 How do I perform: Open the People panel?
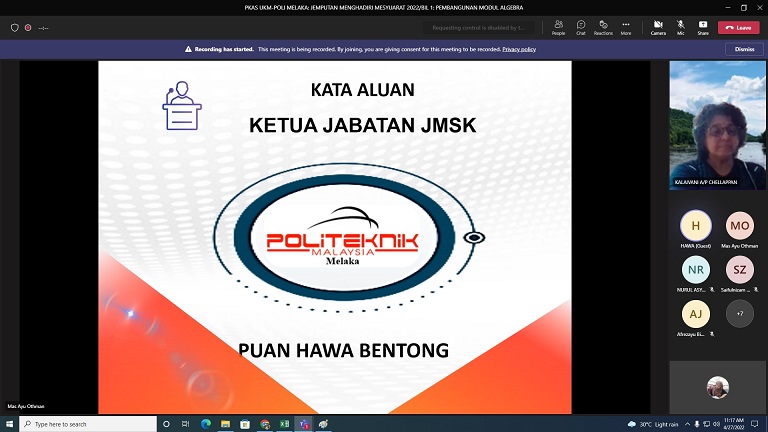point(558,27)
